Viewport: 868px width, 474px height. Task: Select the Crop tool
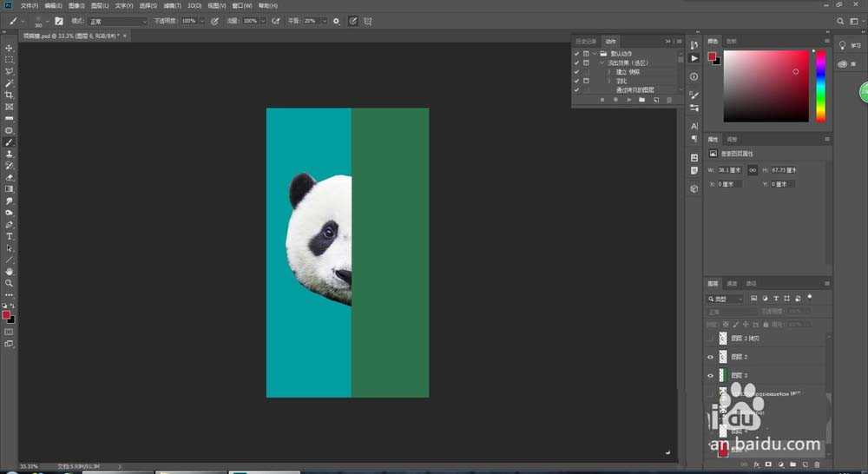(10, 95)
